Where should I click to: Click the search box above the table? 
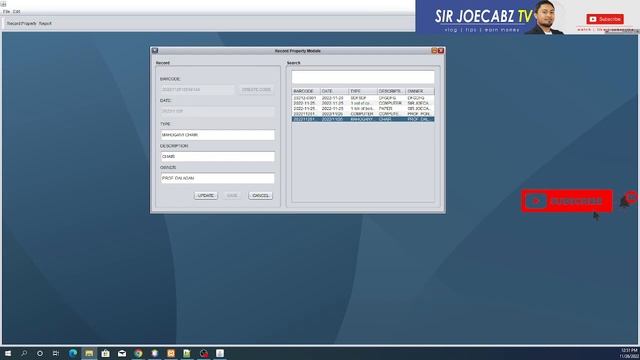363,77
